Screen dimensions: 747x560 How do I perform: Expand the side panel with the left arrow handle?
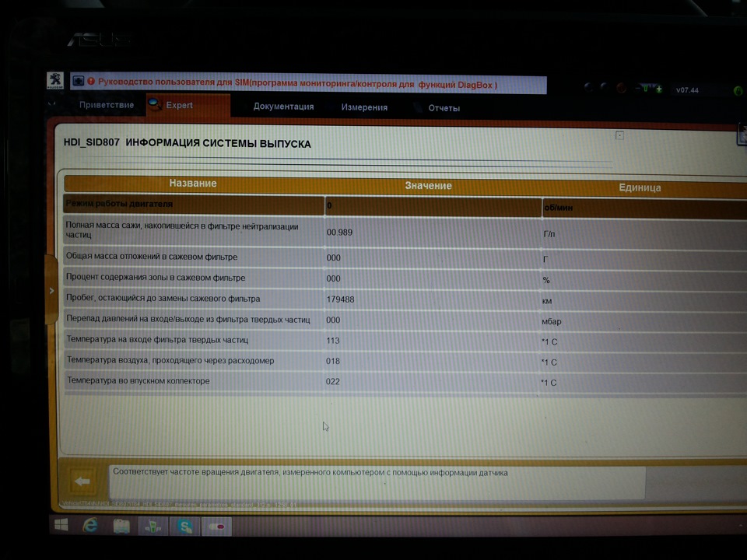point(51,290)
